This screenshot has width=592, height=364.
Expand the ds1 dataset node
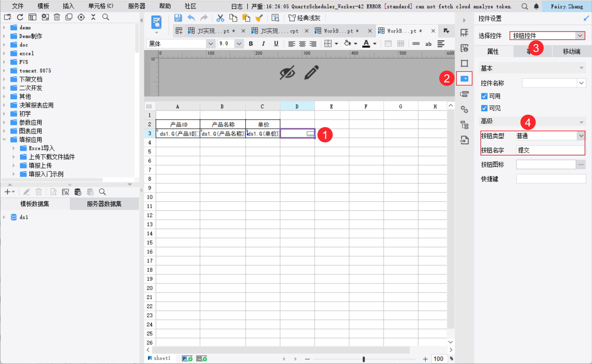click(4, 217)
